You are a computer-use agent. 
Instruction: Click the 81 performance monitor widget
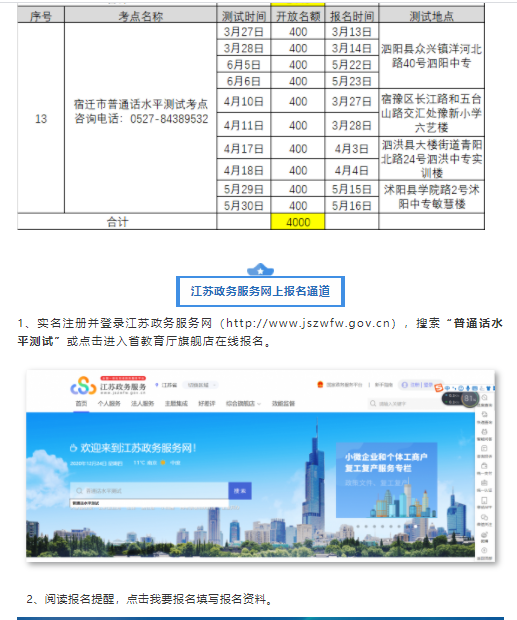[460, 399]
